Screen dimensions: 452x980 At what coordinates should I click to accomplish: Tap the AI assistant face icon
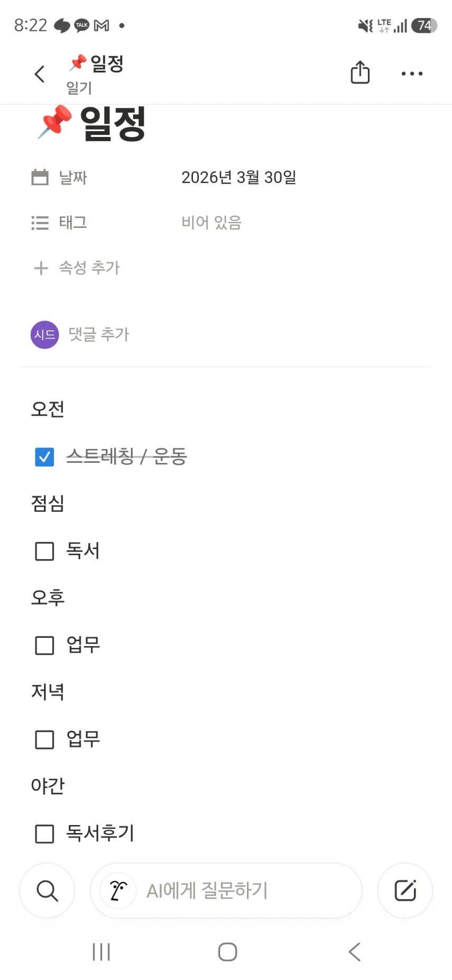pos(118,891)
